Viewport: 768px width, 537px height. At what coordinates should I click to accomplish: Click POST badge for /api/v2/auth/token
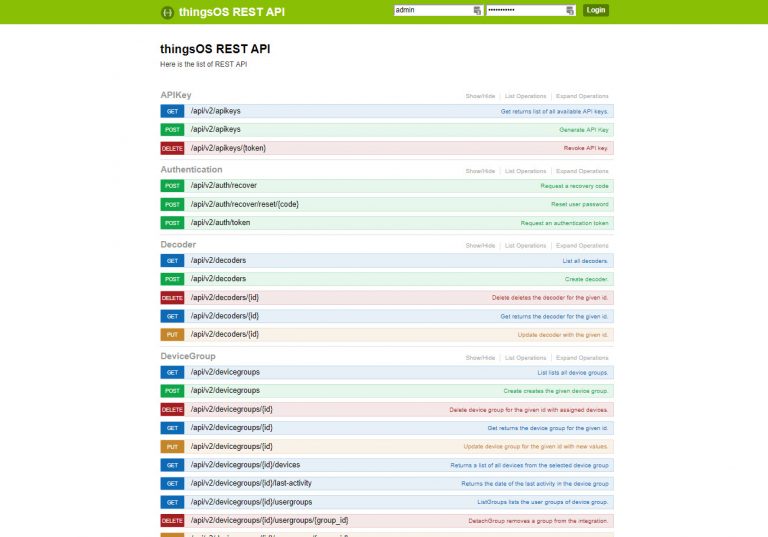(172, 223)
